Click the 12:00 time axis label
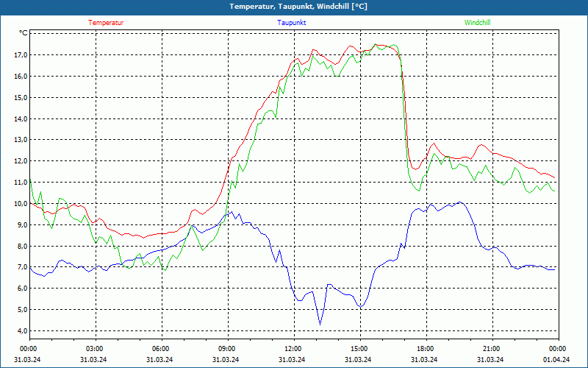The image size is (588, 368). point(294,349)
